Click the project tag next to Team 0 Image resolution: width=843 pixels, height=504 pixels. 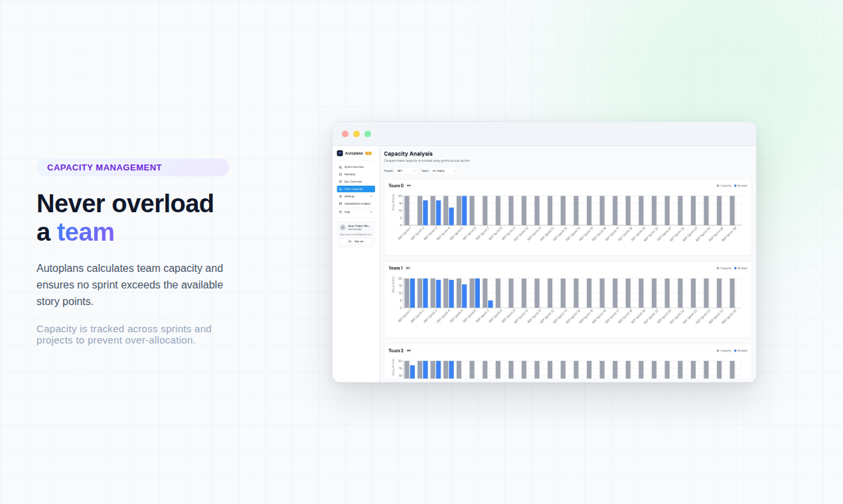tap(409, 186)
